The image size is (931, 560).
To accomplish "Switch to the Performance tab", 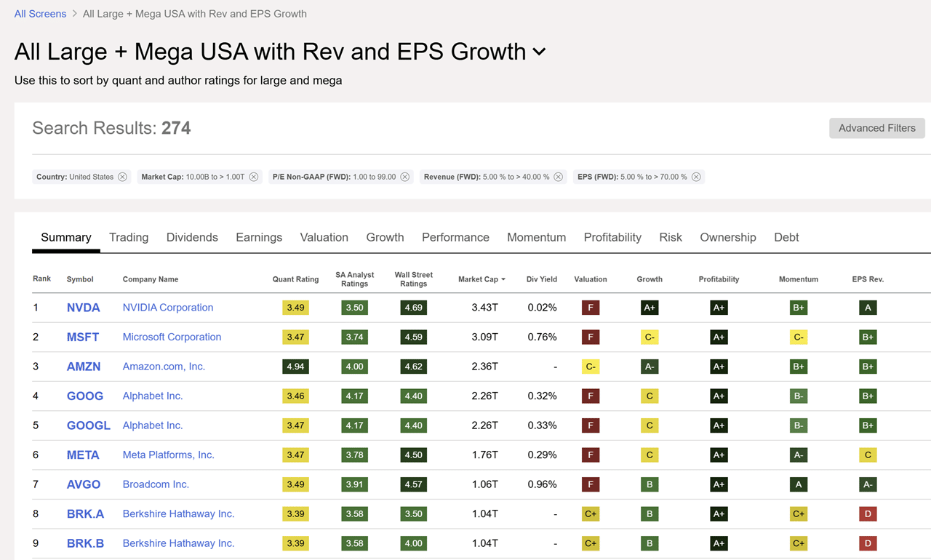I will [455, 237].
